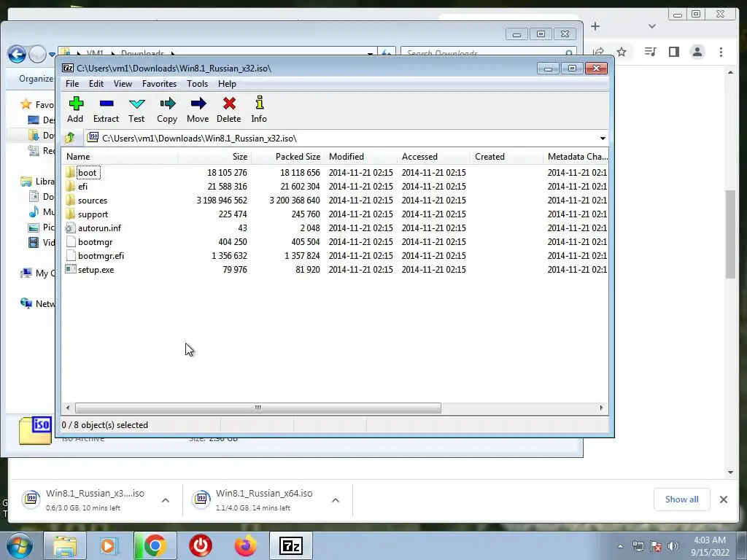Click Show all downloads button
Viewport: 747px width, 560px height.
(682, 499)
